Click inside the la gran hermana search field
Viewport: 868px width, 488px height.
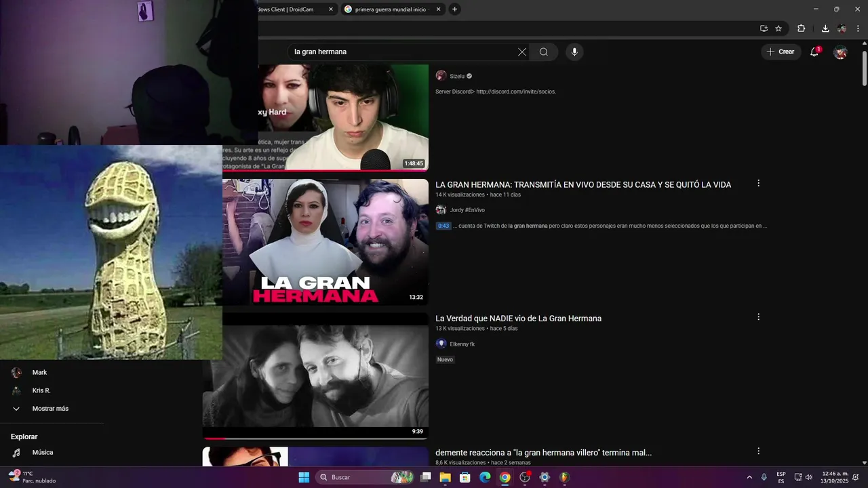pyautogui.click(x=403, y=52)
